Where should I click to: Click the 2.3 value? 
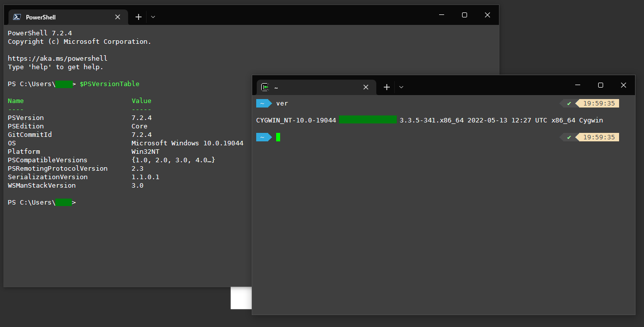(x=138, y=168)
